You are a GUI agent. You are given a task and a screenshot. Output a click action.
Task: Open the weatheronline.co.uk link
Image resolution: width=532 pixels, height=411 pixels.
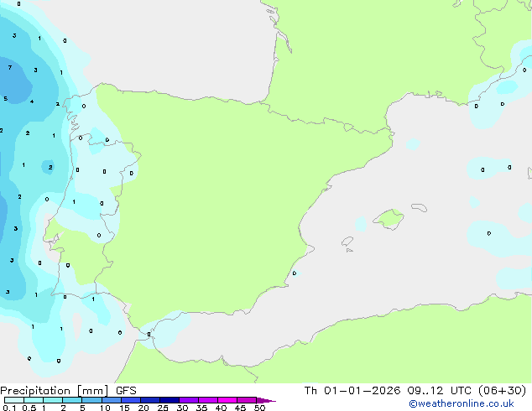462,403
